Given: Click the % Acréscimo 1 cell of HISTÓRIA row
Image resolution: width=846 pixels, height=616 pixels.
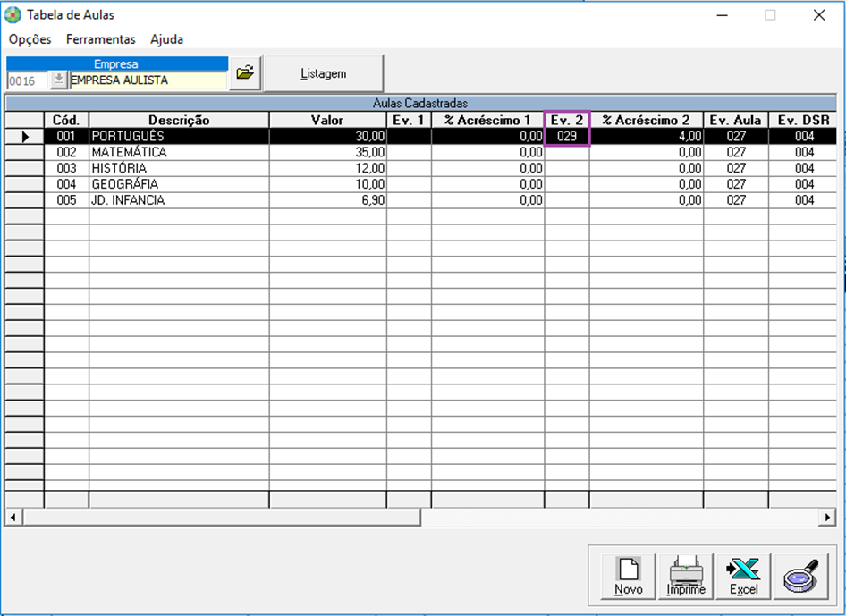Looking at the screenshot, I should tap(487, 168).
